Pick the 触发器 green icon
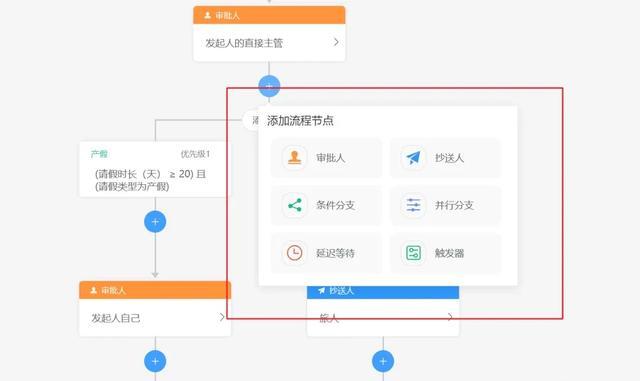The height and width of the screenshot is (381, 640). click(413, 253)
